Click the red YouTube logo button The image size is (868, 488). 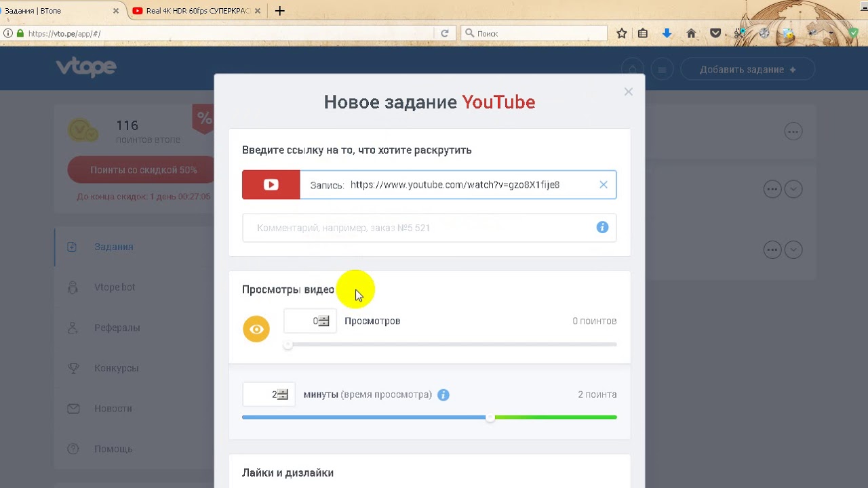point(271,184)
